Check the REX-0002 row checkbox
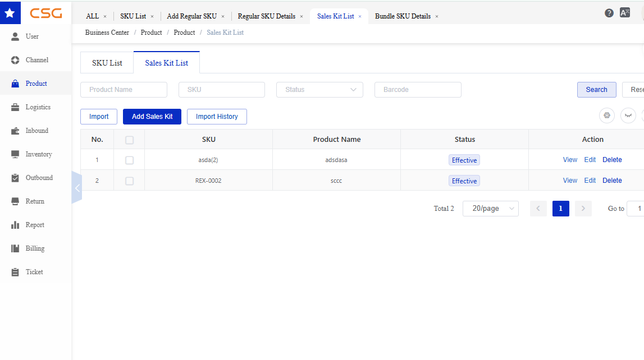 coord(129,181)
